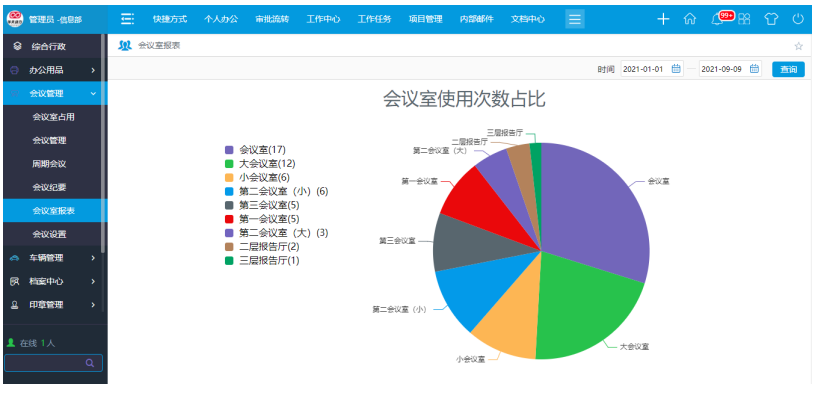Image resolution: width=826 pixels, height=395 pixels.
Task: Click the 查询 button
Action: [788, 69]
